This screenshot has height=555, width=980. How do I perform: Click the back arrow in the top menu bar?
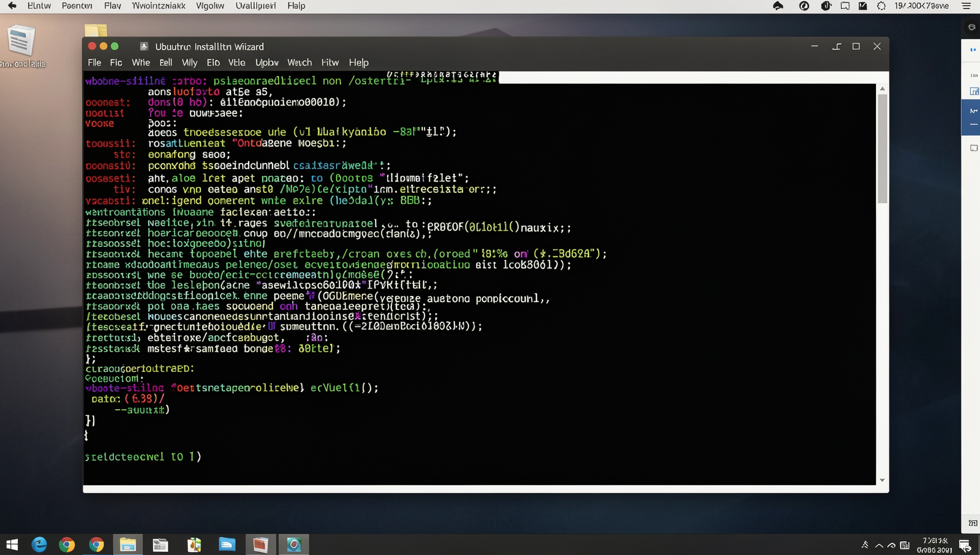tap(12, 6)
